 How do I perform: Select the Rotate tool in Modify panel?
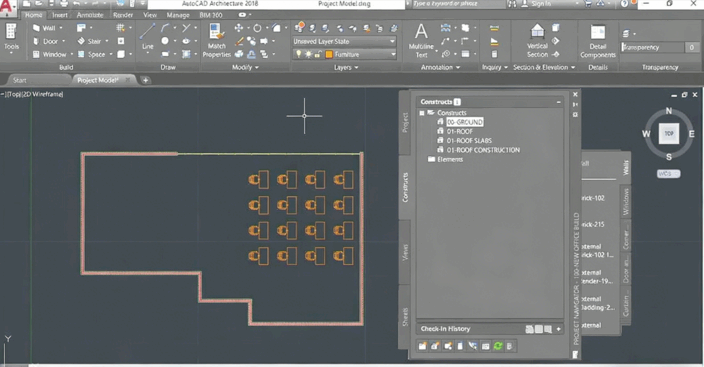(257, 28)
